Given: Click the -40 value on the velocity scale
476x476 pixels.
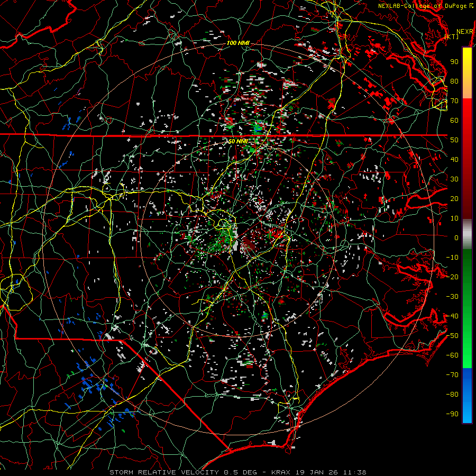Looking at the screenshot, I should 452,316.
